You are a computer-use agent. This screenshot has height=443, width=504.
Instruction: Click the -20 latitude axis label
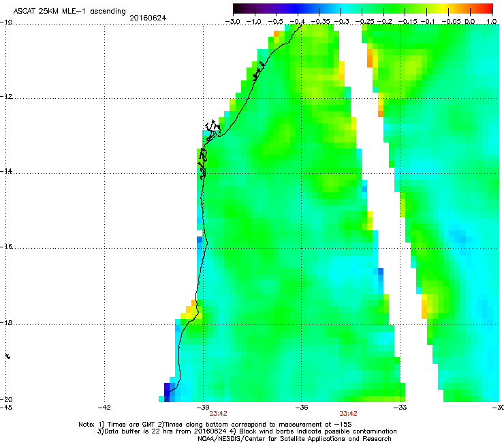tap(6, 399)
